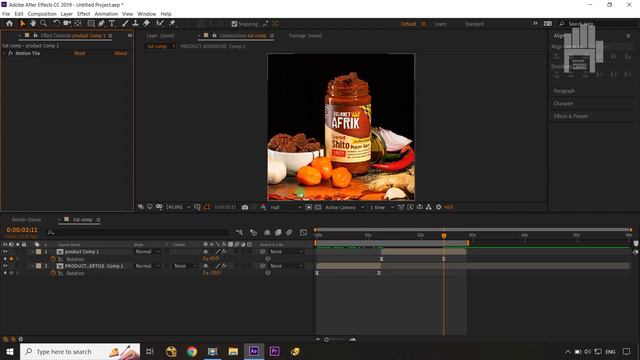Image resolution: width=640 pixels, height=360 pixels.
Task: Select the Pan Behind anchor point tool
Action: [78, 24]
